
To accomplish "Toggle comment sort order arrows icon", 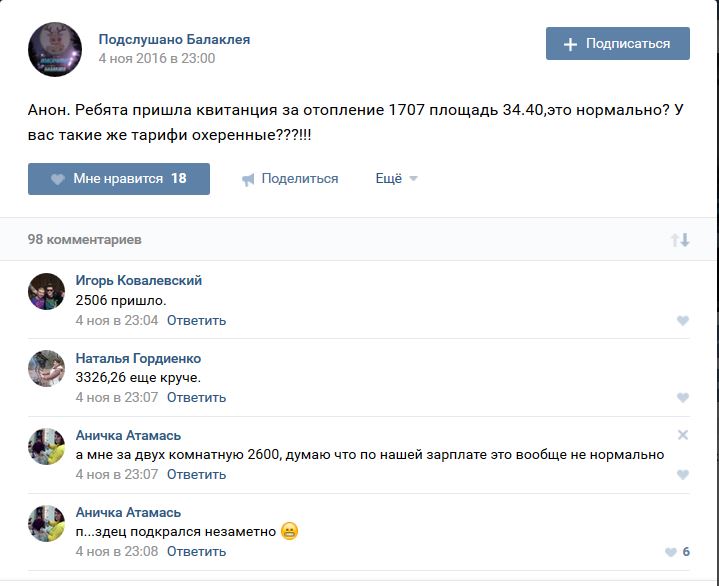I will pyautogui.click(x=680, y=240).
